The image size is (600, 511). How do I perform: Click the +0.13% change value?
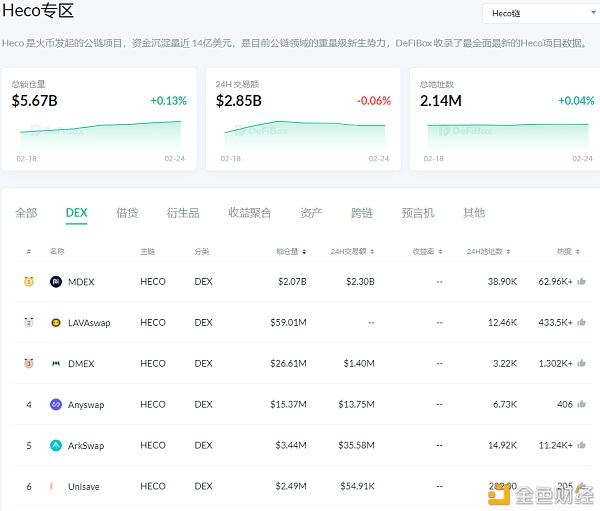click(168, 101)
